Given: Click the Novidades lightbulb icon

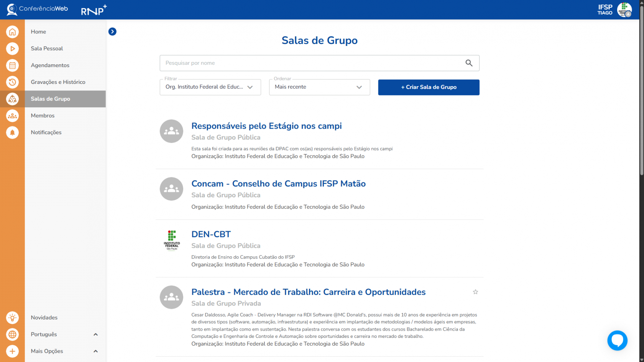Looking at the screenshot, I should [12, 318].
